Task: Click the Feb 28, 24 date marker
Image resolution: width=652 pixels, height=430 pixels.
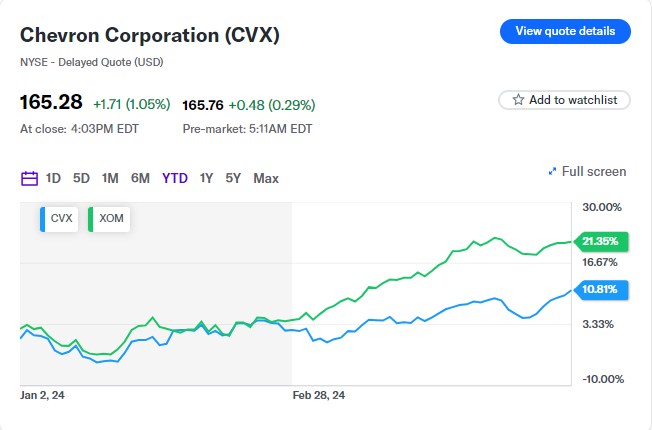Action: (x=319, y=395)
